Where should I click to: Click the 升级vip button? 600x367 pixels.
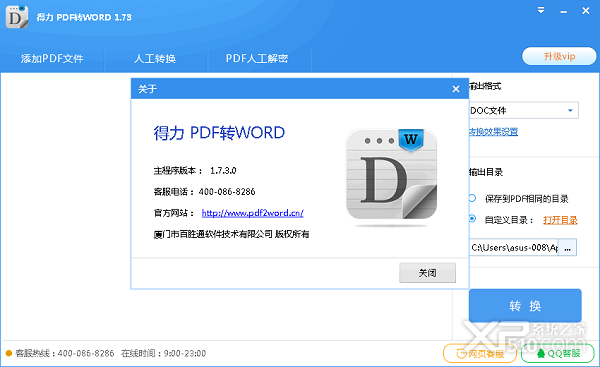click(x=559, y=56)
